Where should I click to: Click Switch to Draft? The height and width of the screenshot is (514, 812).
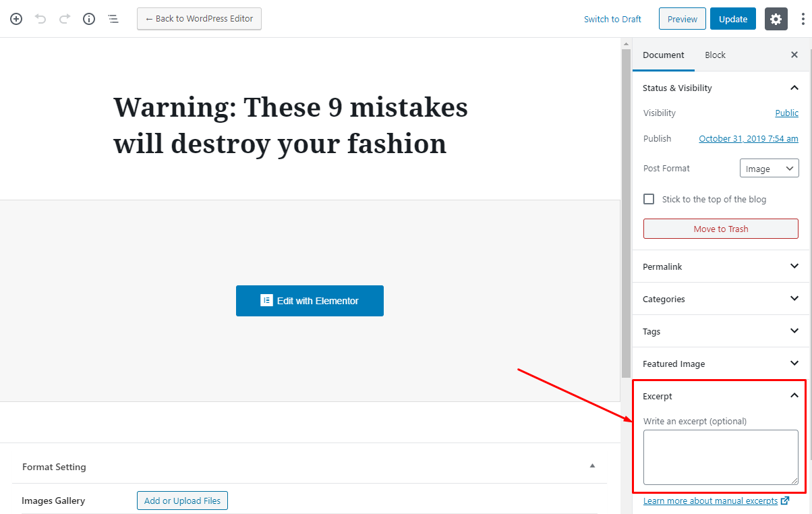[x=612, y=19]
